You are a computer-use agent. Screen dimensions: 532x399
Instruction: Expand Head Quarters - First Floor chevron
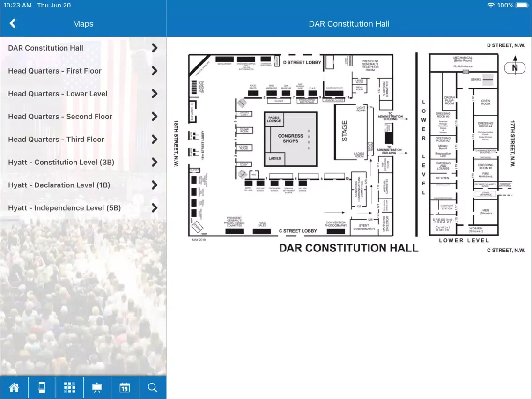155,71
